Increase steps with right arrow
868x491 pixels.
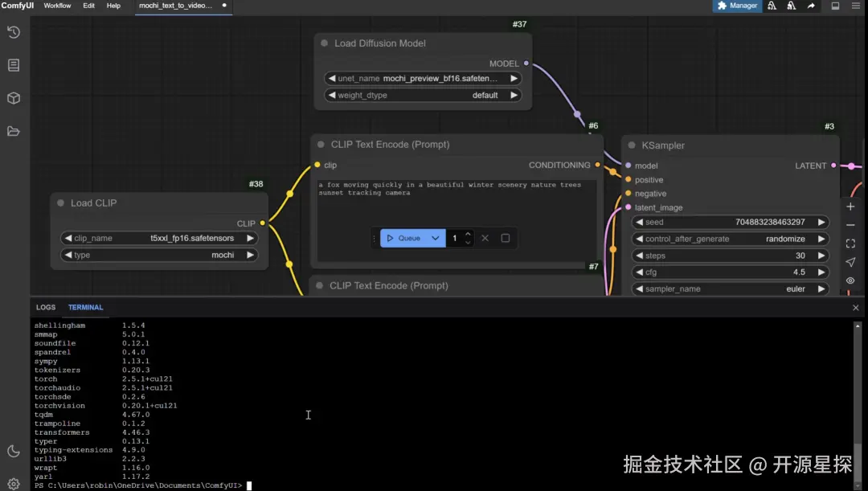[x=821, y=256]
